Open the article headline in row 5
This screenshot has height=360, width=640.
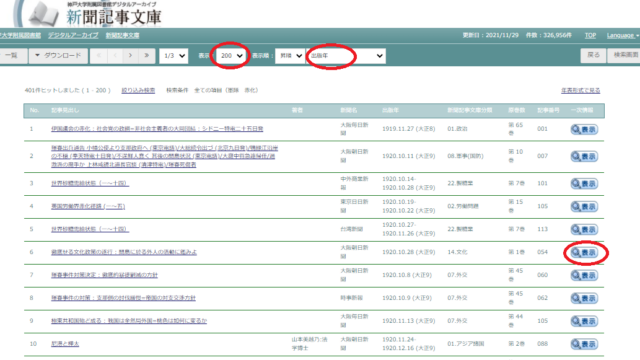coord(90,229)
